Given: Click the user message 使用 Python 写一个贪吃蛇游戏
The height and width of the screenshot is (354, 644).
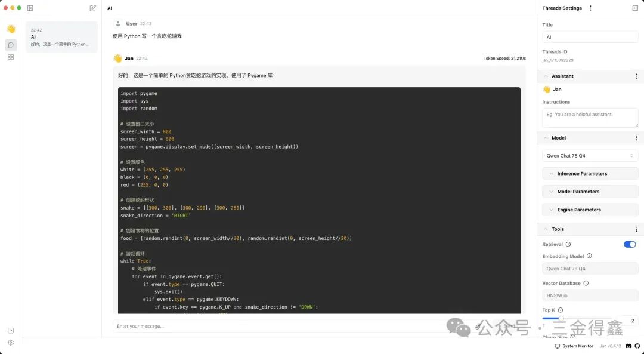Looking at the screenshot, I should click(147, 36).
